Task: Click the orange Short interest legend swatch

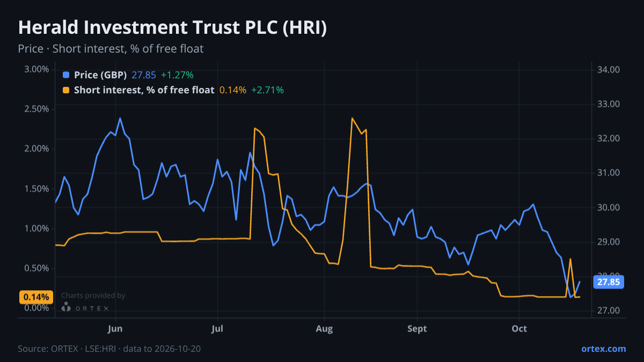Action: [x=66, y=90]
